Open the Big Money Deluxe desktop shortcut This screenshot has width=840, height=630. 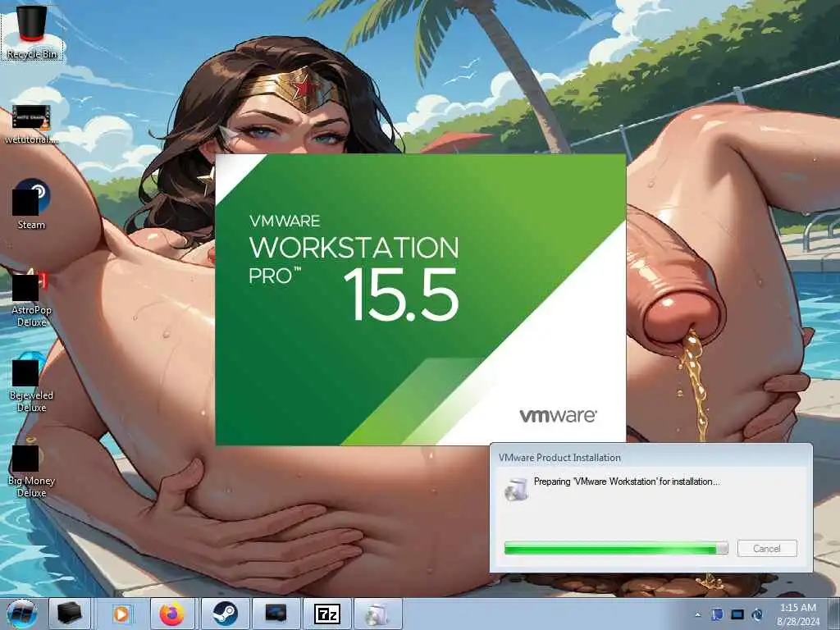click(31, 467)
